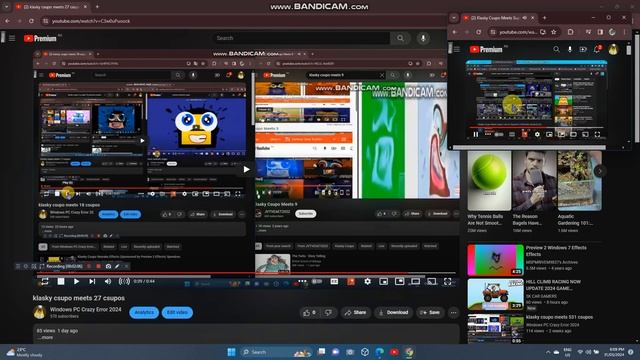
Task: Enter fullscreen in the main player
Action: click(x=448, y=281)
